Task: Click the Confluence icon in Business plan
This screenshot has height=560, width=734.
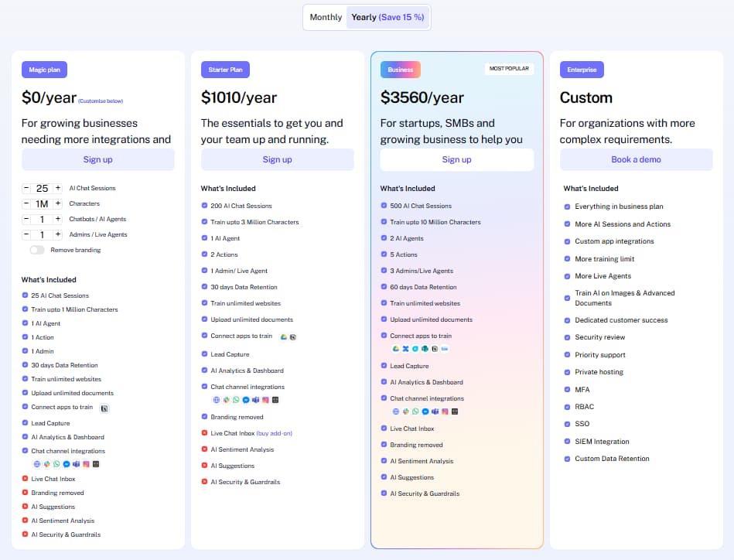Action: (x=405, y=349)
